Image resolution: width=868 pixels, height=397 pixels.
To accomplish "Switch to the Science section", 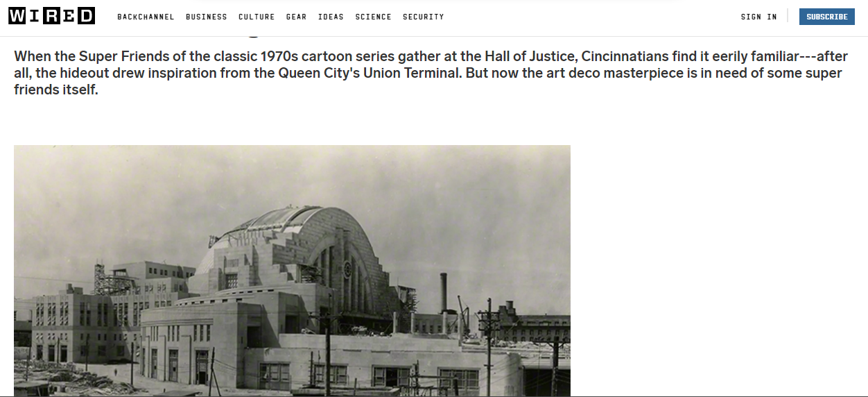I will click(x=373, y=17).
